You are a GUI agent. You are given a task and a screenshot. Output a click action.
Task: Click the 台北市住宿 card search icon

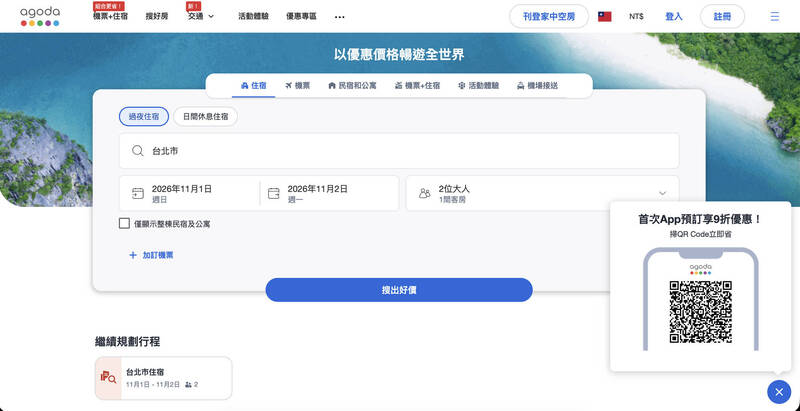108,378
